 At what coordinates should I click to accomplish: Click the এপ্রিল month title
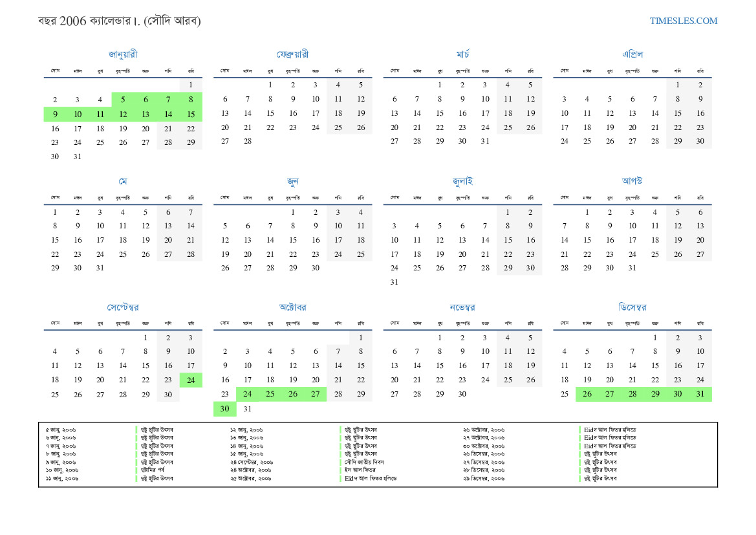(x=632, y=54)
